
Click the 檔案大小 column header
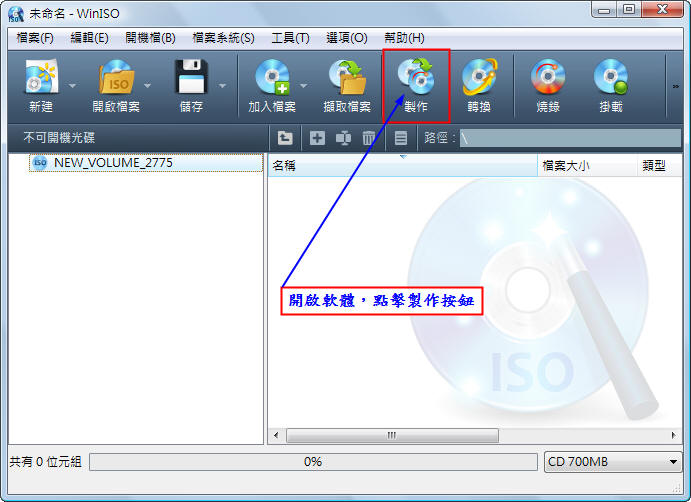[x=587, y=166]
